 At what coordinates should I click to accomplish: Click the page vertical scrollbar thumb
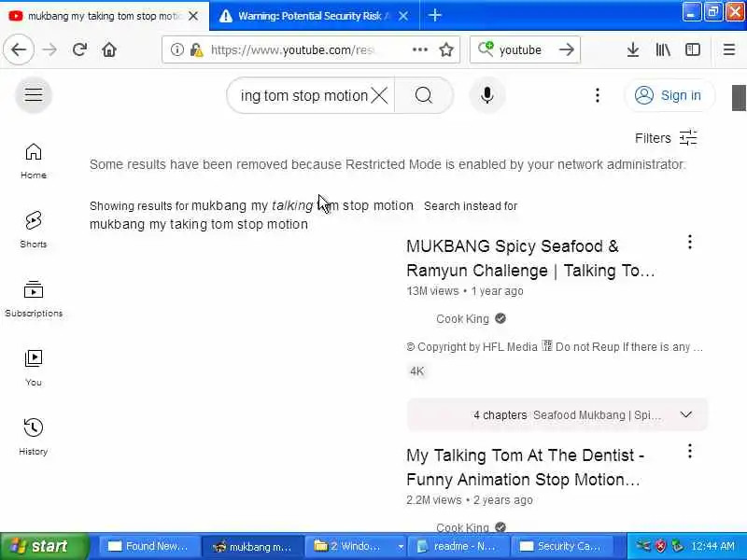point(739,97)
